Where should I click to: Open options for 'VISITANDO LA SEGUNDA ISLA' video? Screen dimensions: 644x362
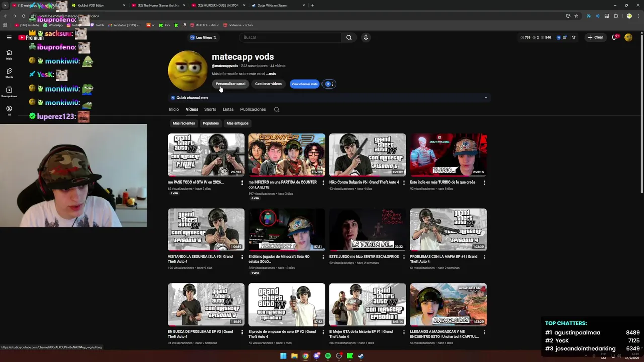pos(242,257)
